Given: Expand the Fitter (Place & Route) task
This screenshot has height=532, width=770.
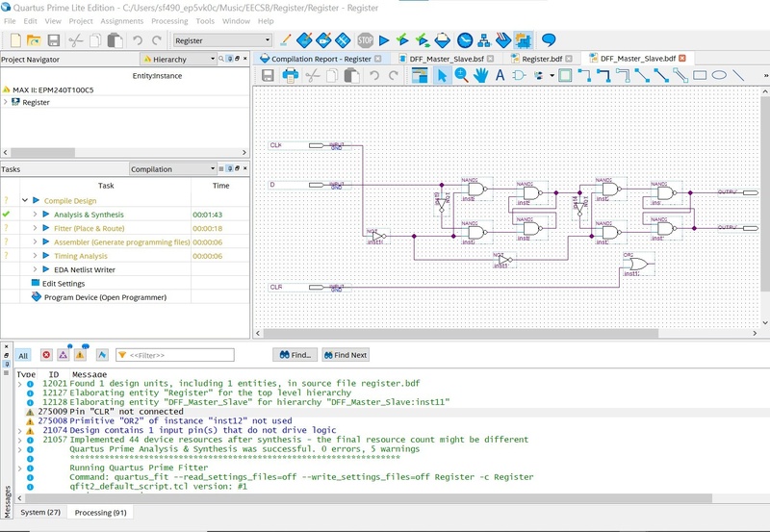Looking at the screenshot, I should point(35,228).
